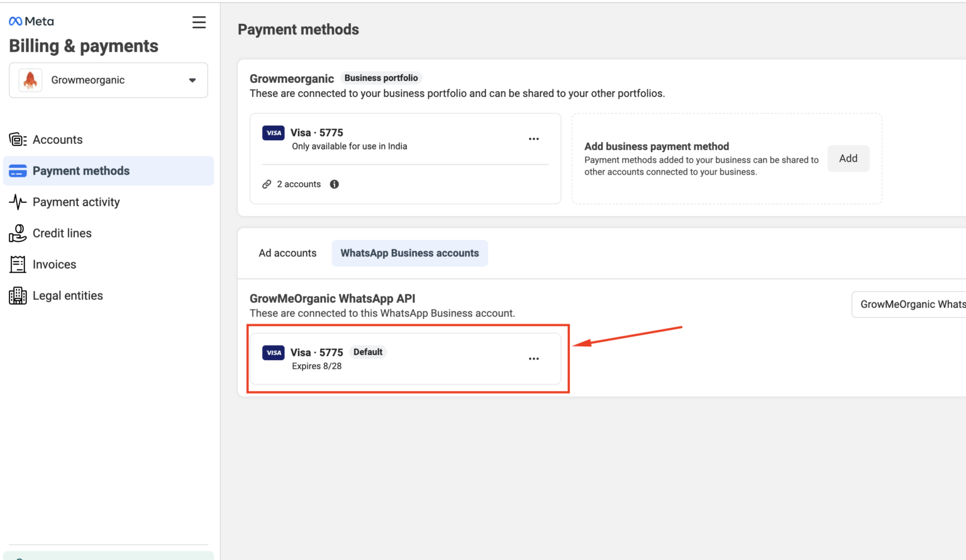
Task: Select Payment methods in sidebar
Action: (x=108, y=171)
